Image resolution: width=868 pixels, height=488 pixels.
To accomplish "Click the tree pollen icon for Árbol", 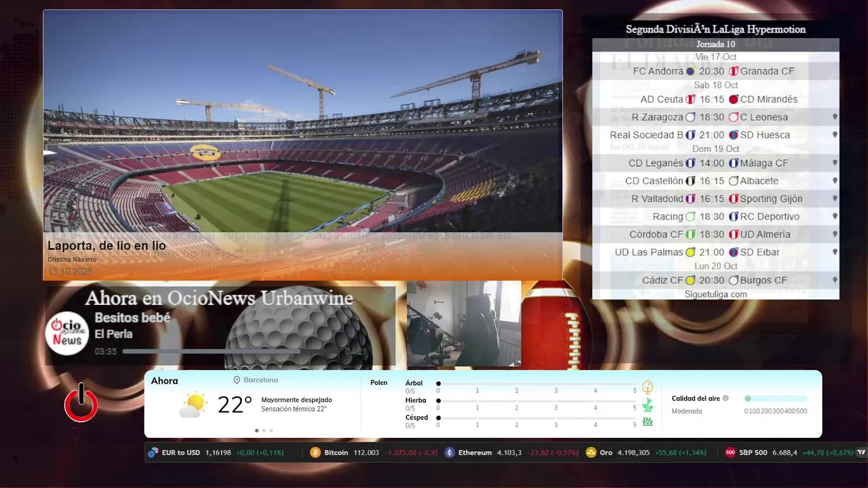I will click(x=648, y=387).
